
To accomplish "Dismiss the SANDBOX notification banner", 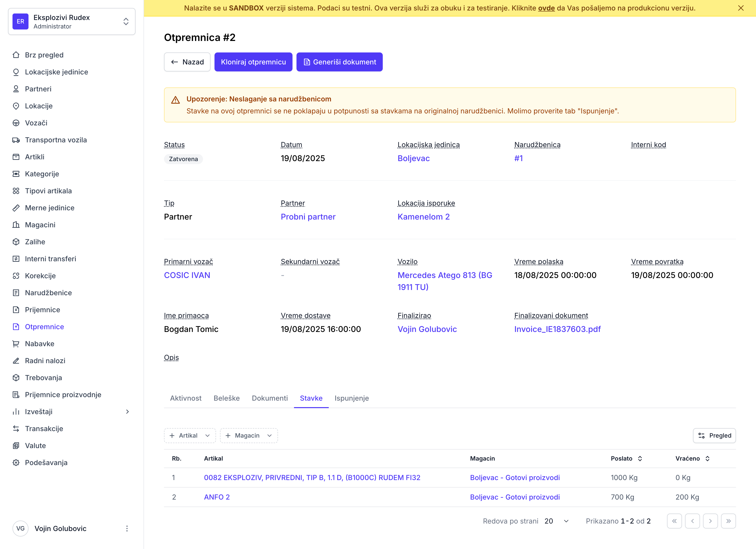I will pos(741,8).
